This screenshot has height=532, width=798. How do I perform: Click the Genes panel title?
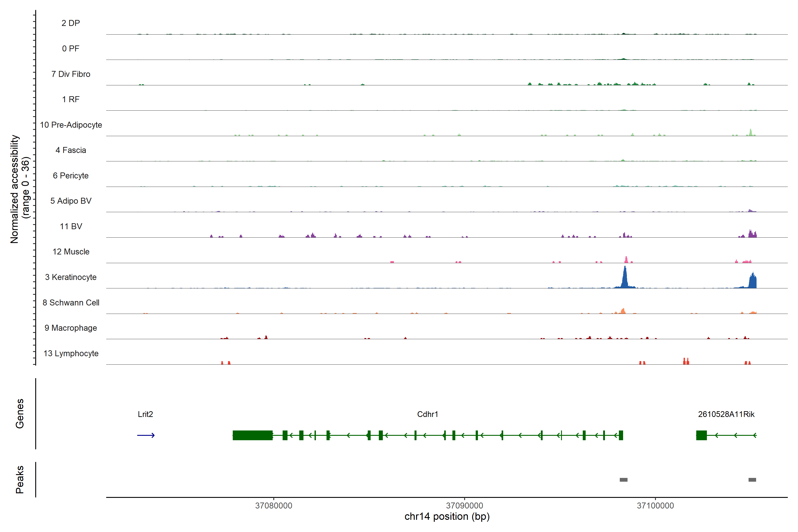20,414
